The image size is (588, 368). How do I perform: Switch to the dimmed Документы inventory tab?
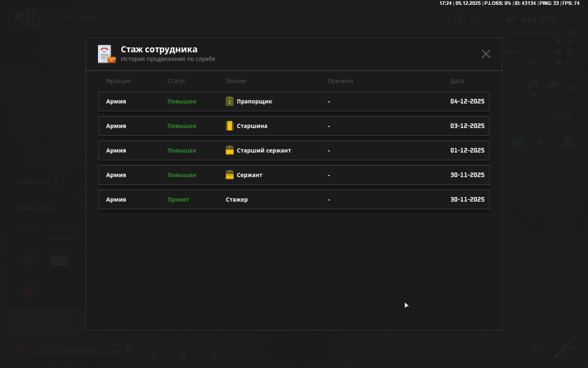64,231
